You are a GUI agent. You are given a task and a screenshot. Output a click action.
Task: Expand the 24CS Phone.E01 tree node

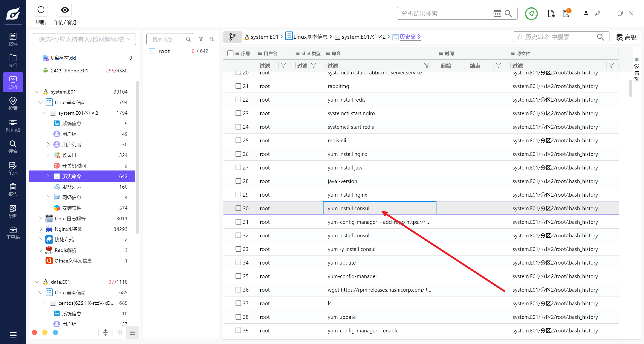37,71
